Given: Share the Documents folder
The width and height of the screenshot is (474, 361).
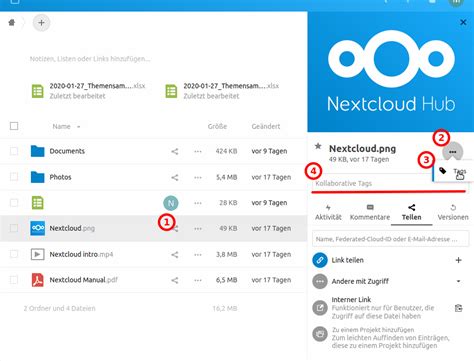Looking at the screenshot, I should coord(175,151).
